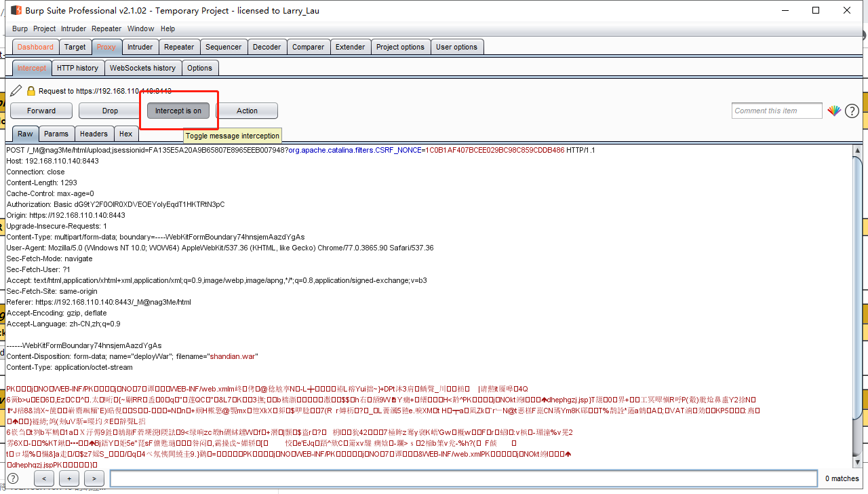Click the 'Authorization: Basic' header line
This screenshot has width=868, height=494.
[115, 204]
